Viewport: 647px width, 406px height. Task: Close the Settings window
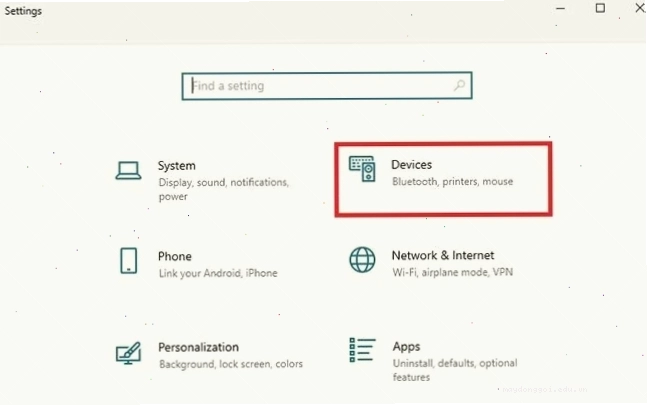(640, 8)
